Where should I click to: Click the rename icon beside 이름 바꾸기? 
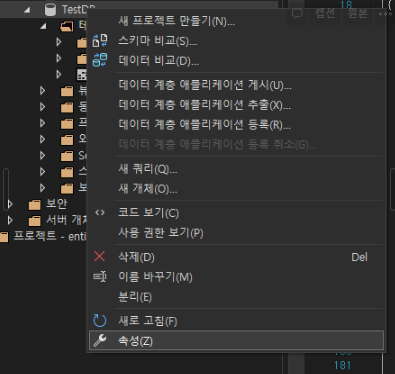[100, 277]
